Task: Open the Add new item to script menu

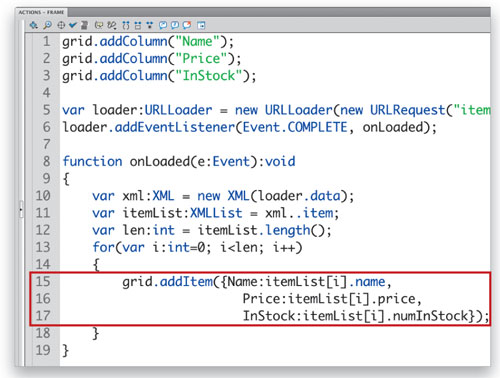Action: coord(34,25)
